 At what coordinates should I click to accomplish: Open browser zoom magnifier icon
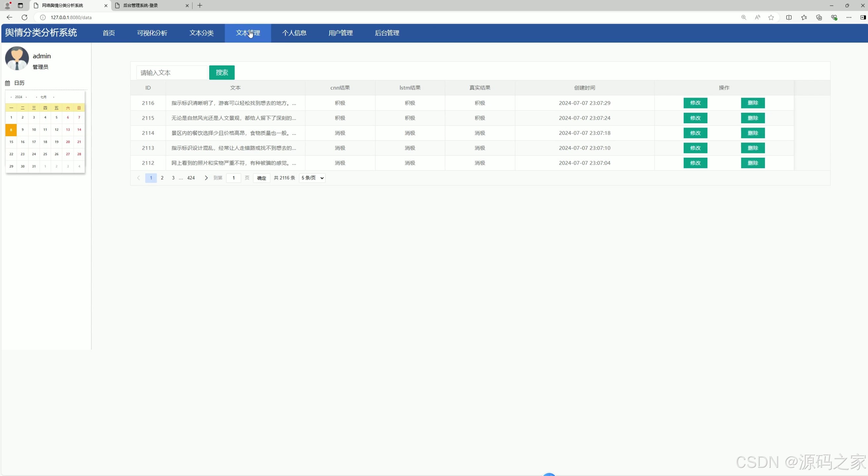[x=744, y=18]
